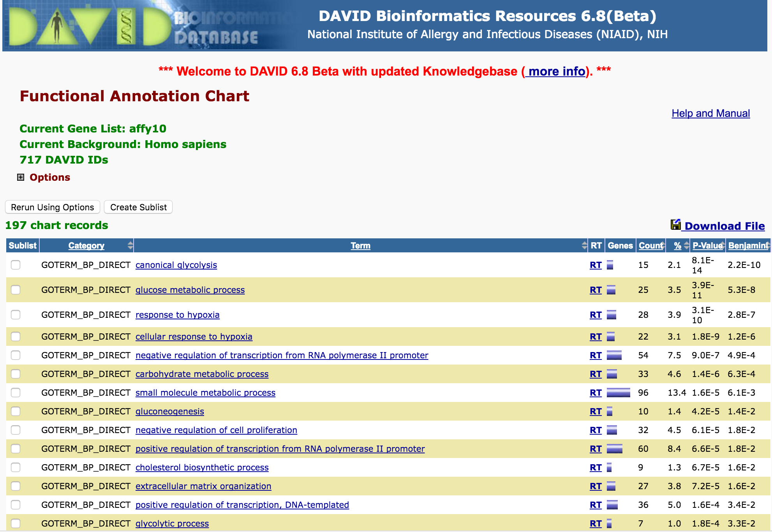
Task: Click gene bar for positive regulation of transcription, DNA-templated
Action: point(612,505)
